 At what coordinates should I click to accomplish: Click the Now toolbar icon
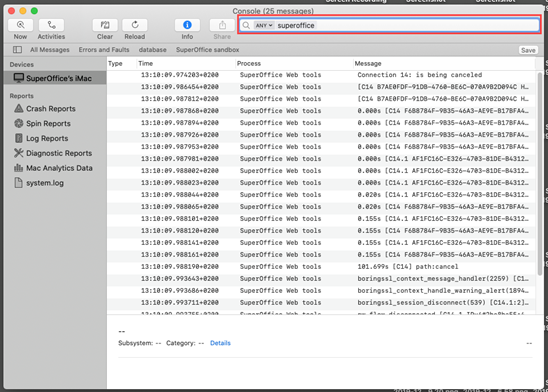(20, 25)
